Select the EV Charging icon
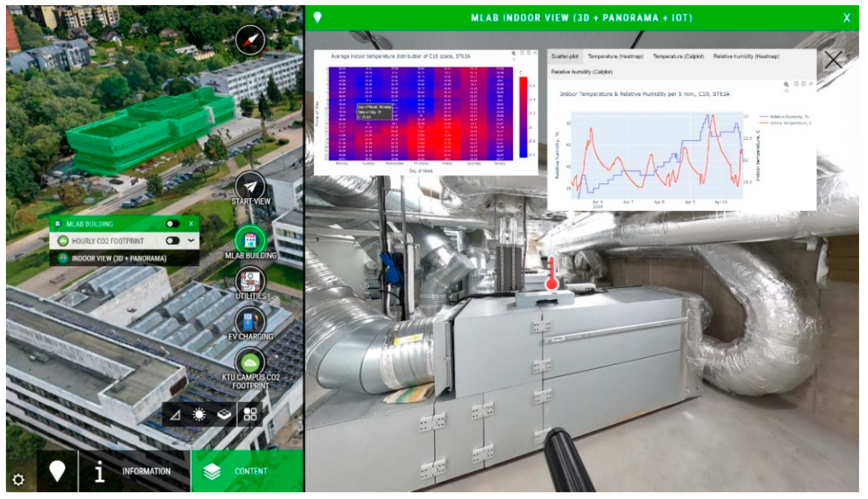The image size is (868, 499). pos(251,321)
